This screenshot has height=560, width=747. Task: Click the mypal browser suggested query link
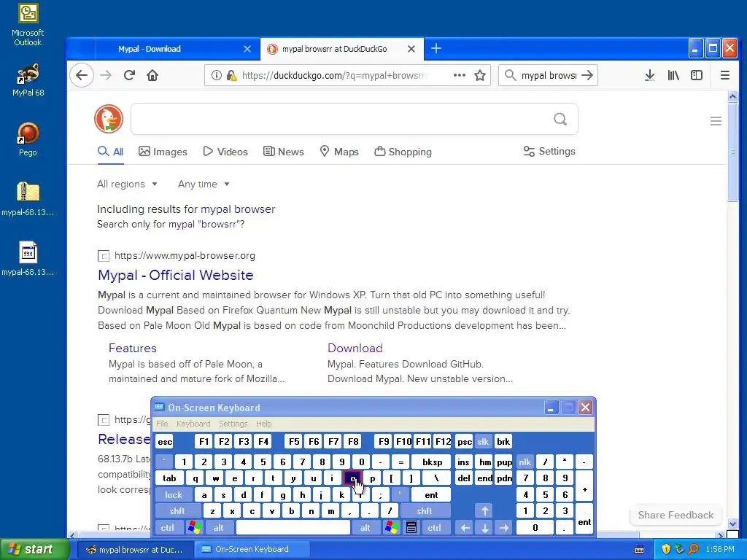238,209
